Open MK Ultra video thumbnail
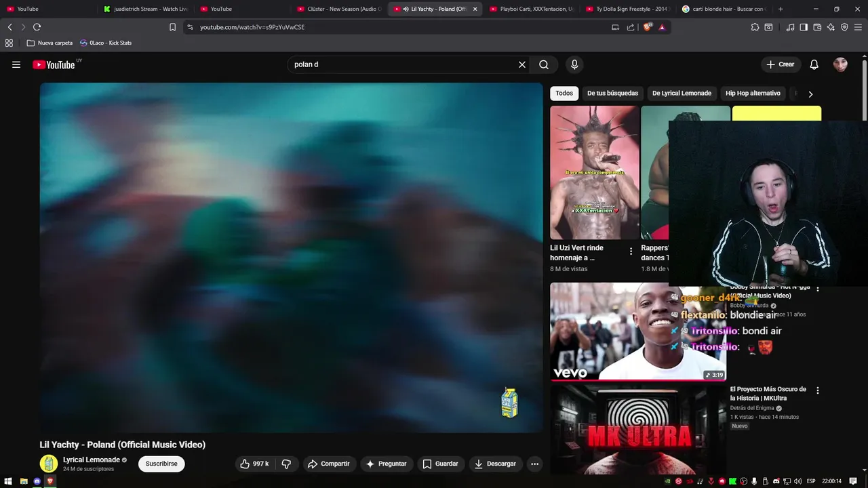 click(637, 430)
